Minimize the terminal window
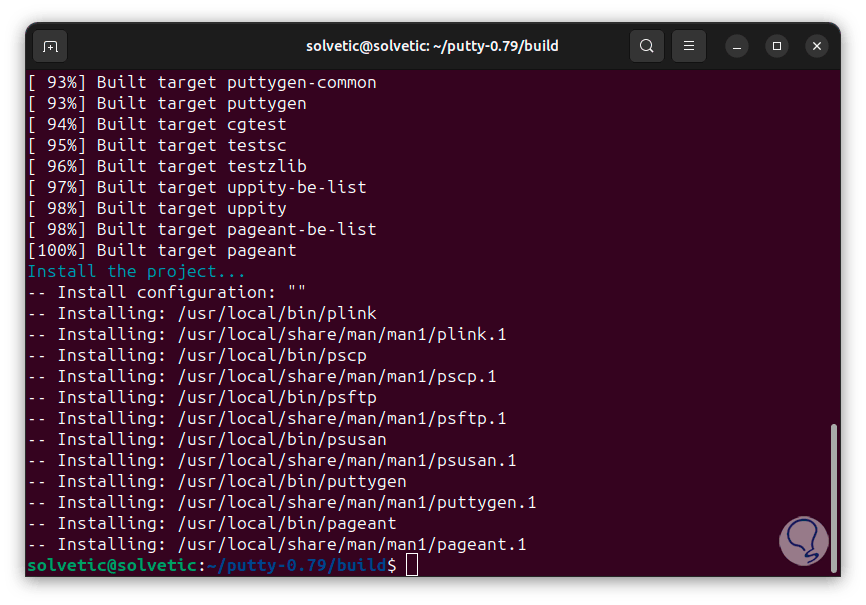 tap(737, 46)
